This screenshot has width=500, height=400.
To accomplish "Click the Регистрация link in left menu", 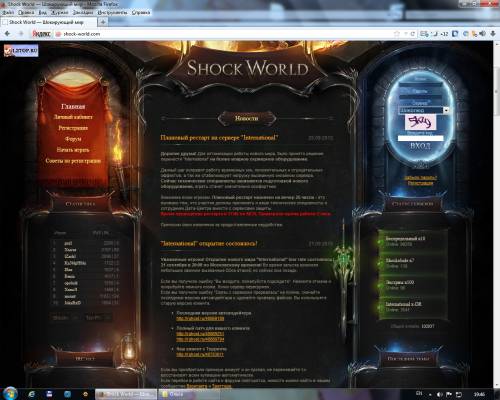I will [x=73, y=128].
